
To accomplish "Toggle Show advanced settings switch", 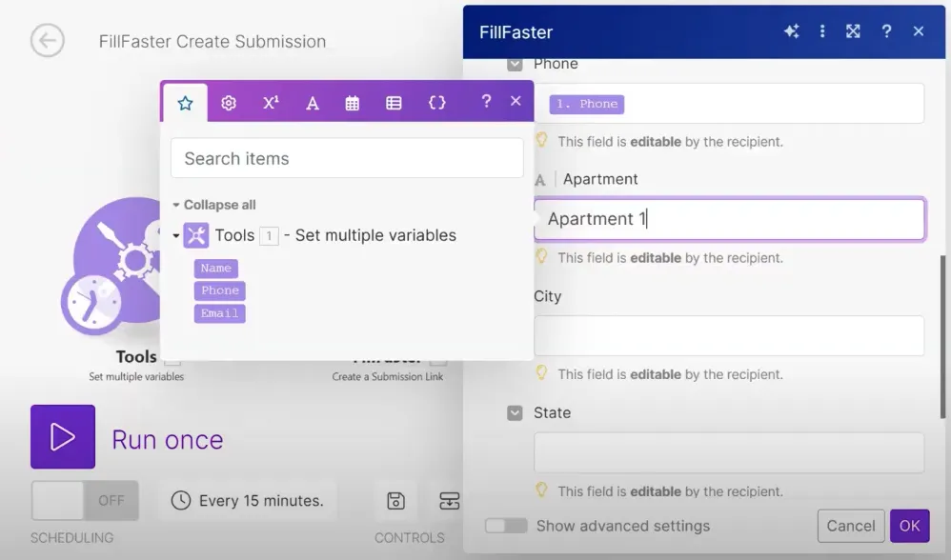I will 506,526.
